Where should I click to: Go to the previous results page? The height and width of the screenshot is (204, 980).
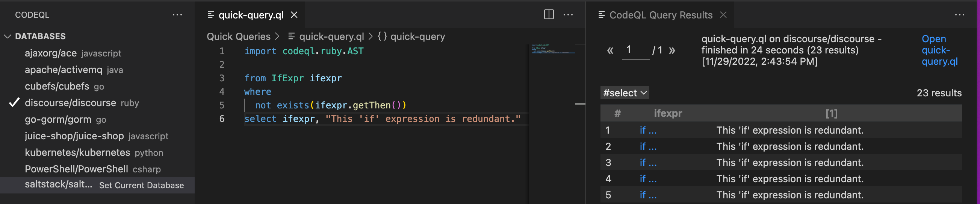(610, 50)
